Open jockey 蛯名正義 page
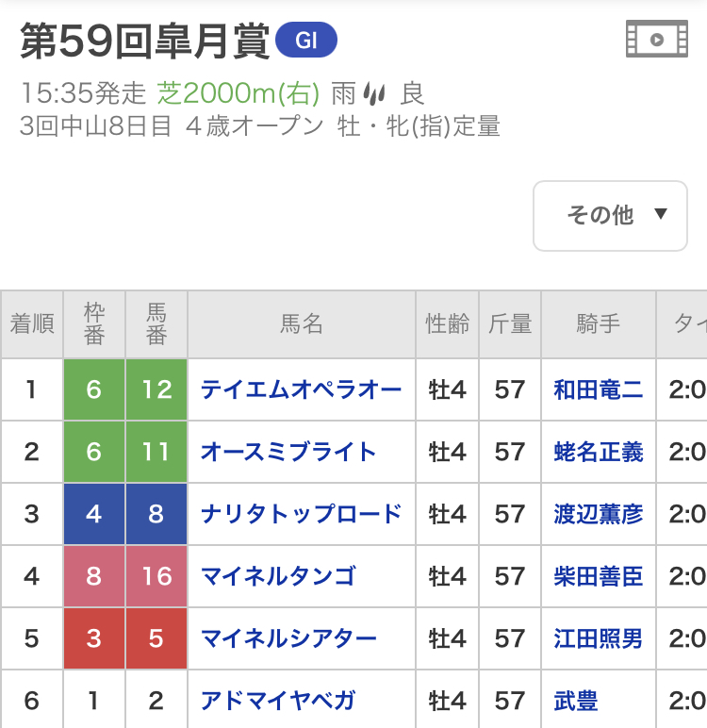 (599, 452)
